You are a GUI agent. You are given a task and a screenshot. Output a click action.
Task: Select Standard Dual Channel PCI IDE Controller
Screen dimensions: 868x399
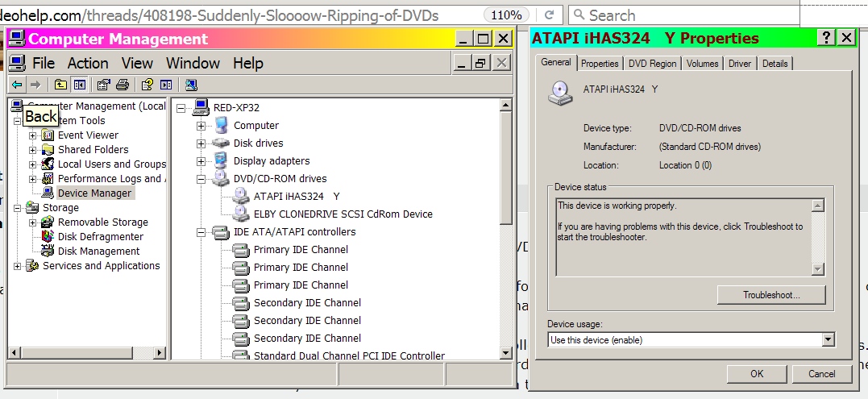[x=349, y=355]
